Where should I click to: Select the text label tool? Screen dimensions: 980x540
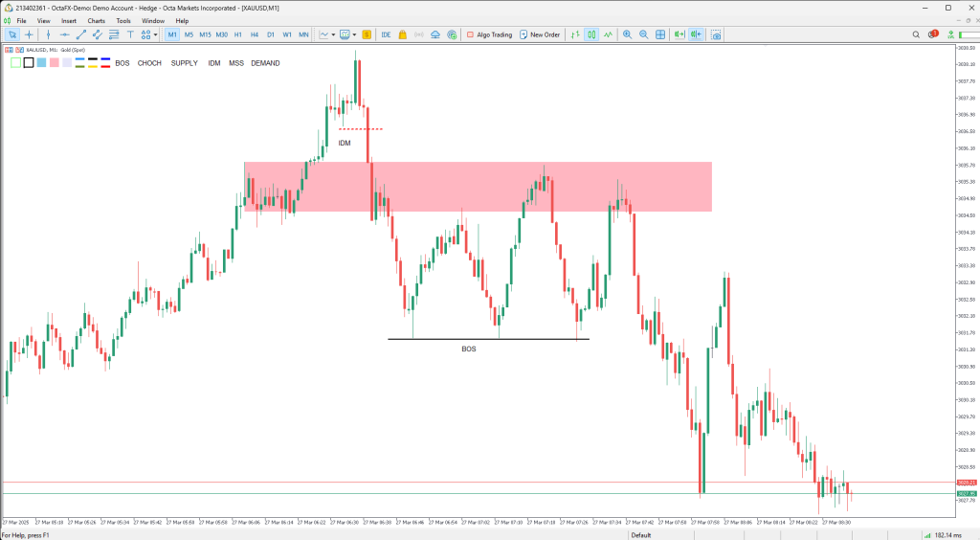[128, 34]
